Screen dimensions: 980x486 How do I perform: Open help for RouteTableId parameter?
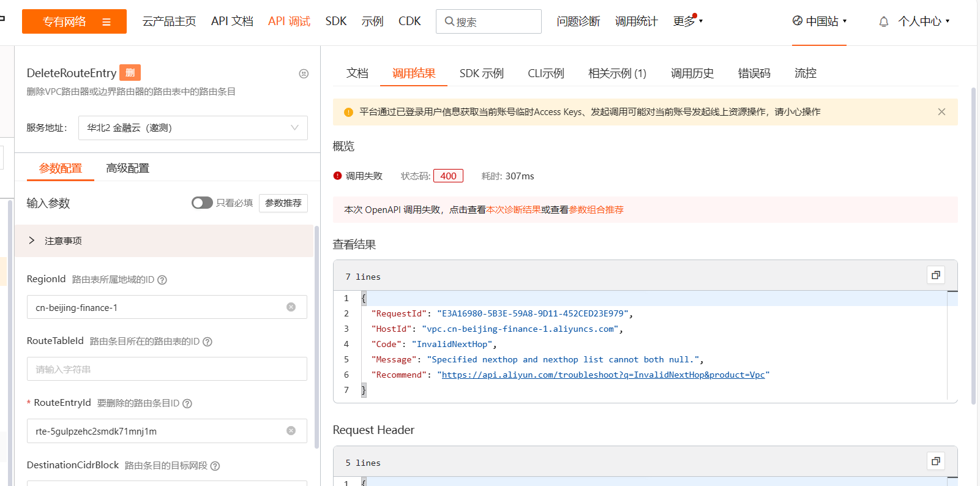pyautogui.click(x=208, y=342)
